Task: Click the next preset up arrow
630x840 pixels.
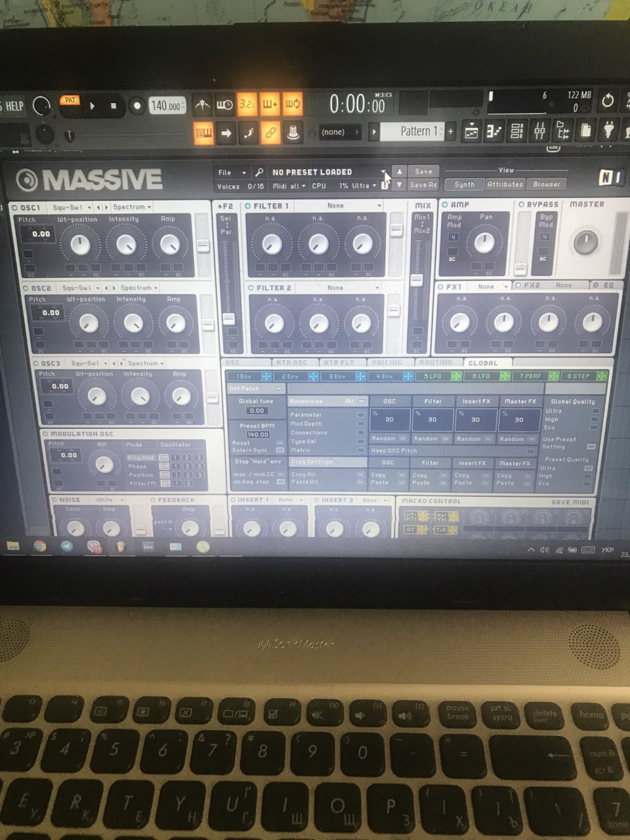Action: (x=400, y=171)
